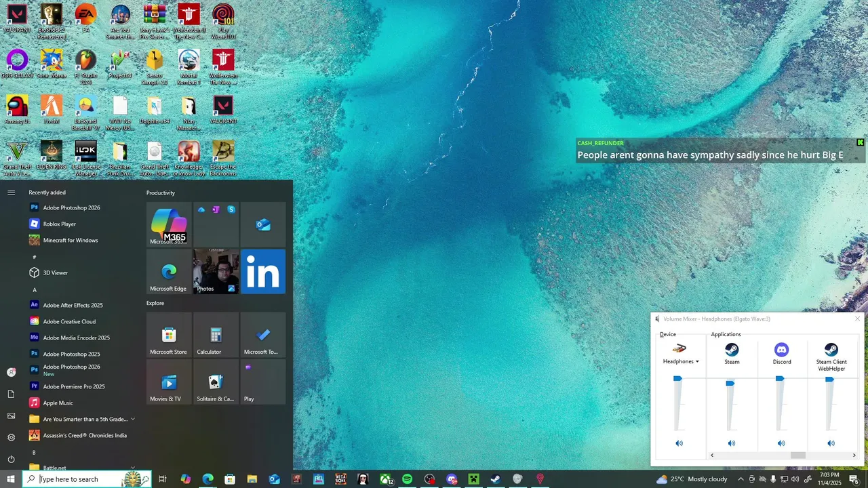Launch FL Studio 2024 from desktop
868x488 pixels.
[85, 66]
